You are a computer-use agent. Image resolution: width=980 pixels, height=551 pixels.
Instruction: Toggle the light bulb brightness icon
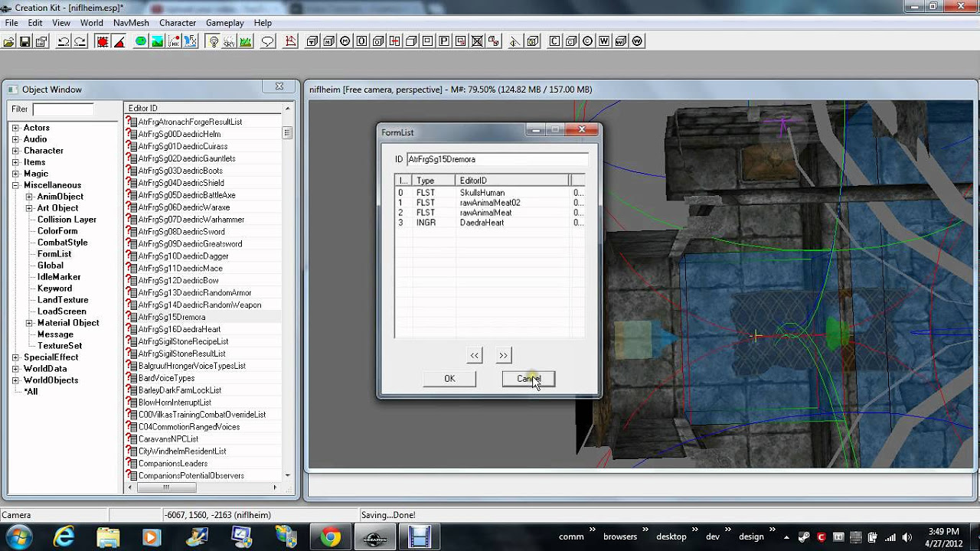pyautogui.click(x=214, y=41)
